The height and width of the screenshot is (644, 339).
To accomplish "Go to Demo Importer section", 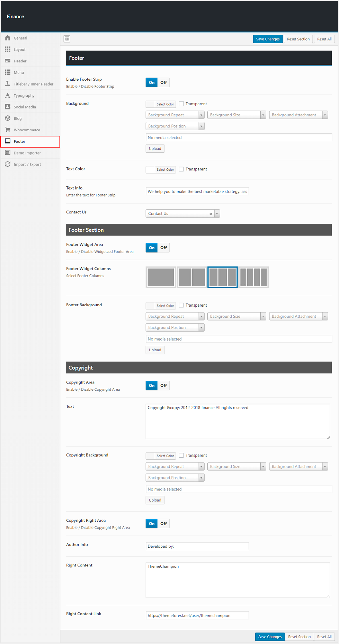I will click(27, 153).
